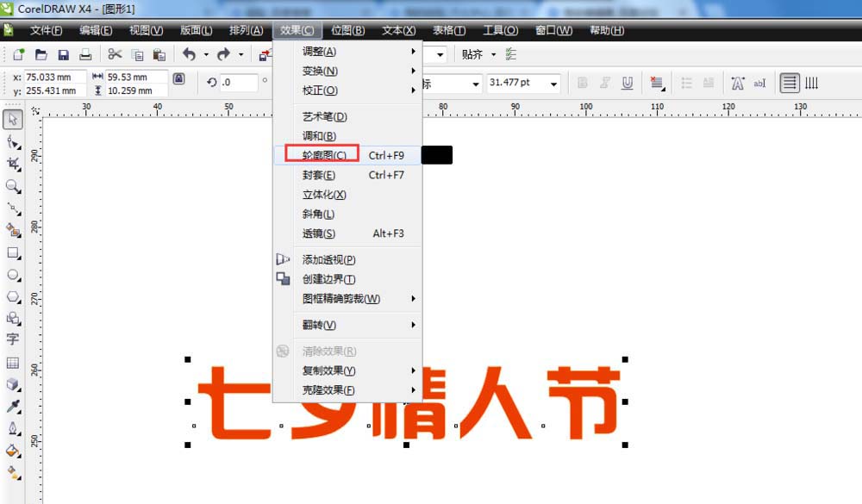Viewport: 862px width, 504px height.
Task: Choose the Text tool
Action: (x=13, y=339)
